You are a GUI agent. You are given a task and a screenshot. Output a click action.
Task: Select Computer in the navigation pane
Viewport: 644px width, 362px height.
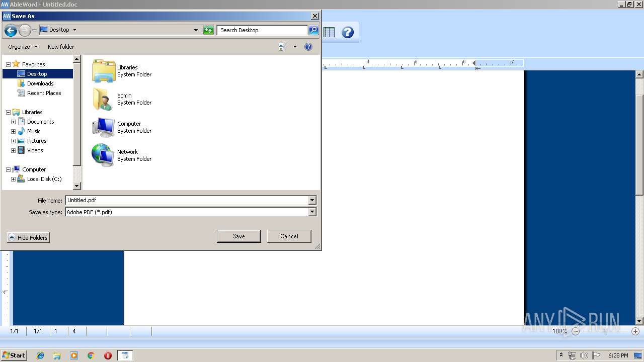pos(34,169)
